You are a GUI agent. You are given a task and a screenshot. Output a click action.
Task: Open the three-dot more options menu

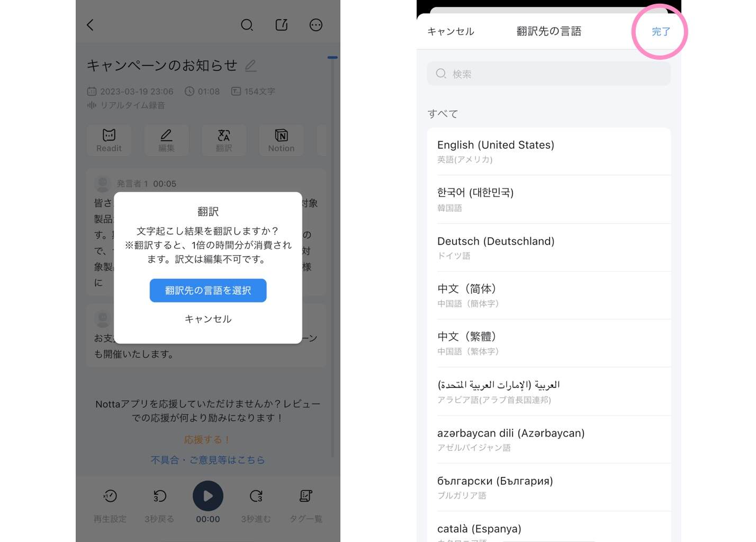[x=316, y=25]
